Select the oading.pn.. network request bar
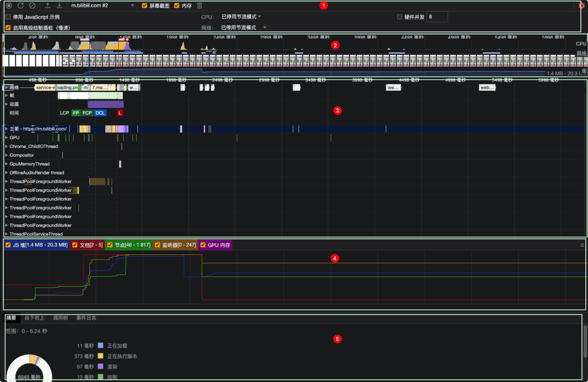Viewport: 588px width, 382px height. pos(68,87)
